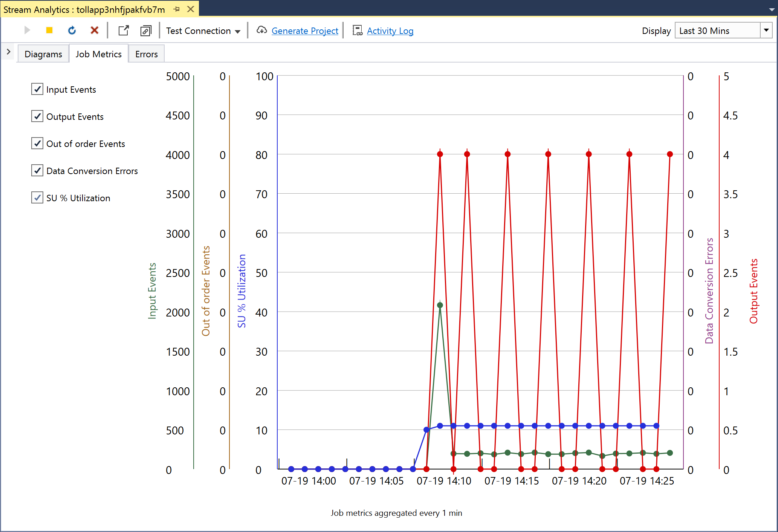778x532 pixels.
Task: Click the Generate Project button
Action: click(304, 29)
